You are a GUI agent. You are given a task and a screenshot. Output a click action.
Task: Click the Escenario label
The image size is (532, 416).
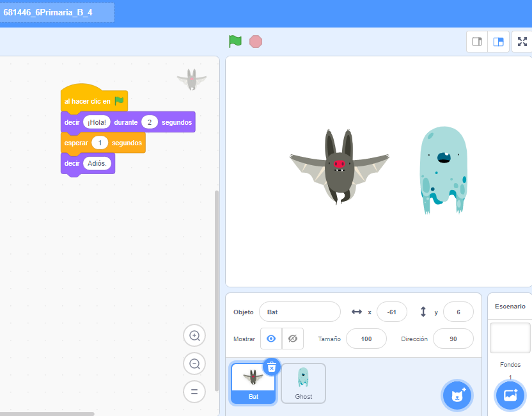[x=510, y=307]
